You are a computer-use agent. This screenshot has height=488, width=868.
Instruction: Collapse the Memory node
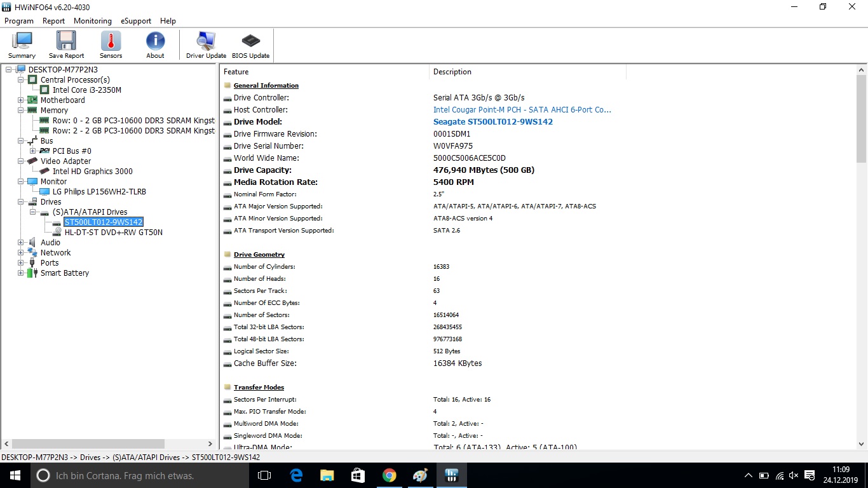20,111
